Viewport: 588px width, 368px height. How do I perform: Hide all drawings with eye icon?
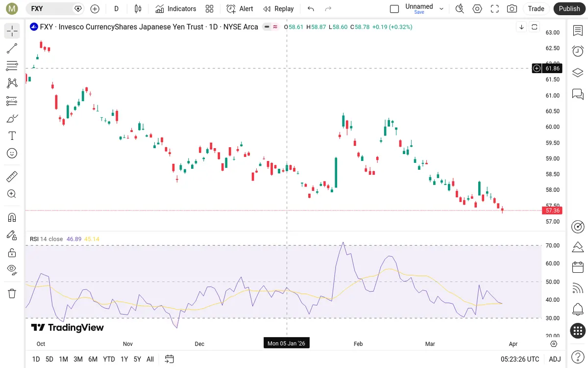12,270
